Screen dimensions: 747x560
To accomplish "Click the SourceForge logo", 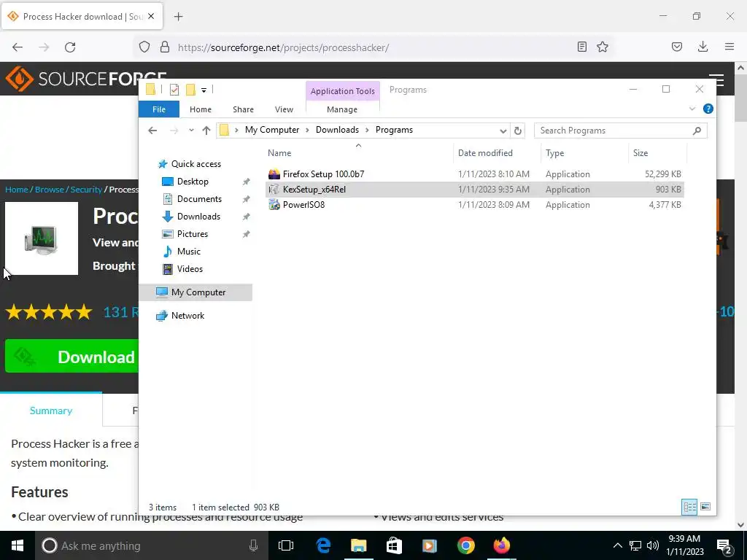I will [86, 79].
